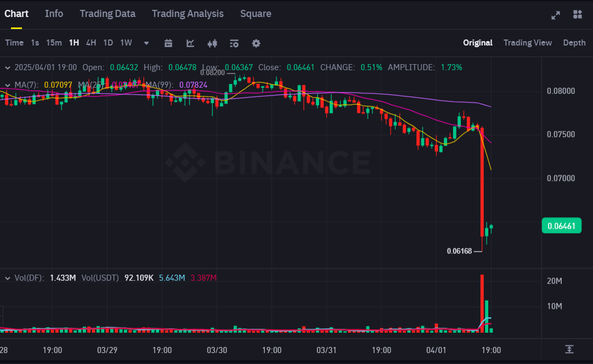Click the green 0.06461 price label
The width and height of the screenshot is (593, 364).
pos(561,226)
